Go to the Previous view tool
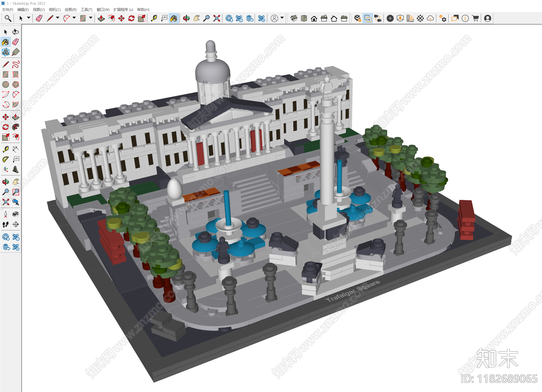 [16, 202]
